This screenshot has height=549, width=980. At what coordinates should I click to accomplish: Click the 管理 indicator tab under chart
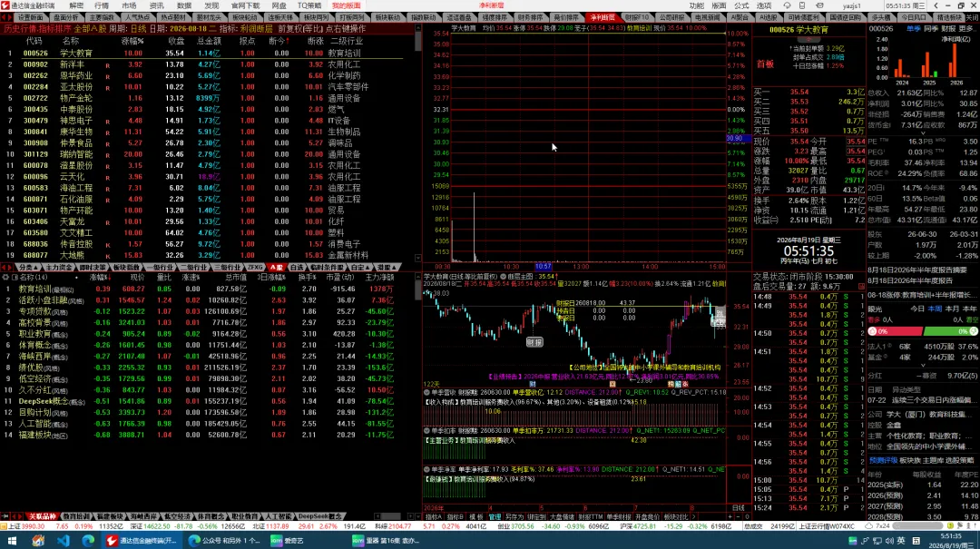point(495,517)
